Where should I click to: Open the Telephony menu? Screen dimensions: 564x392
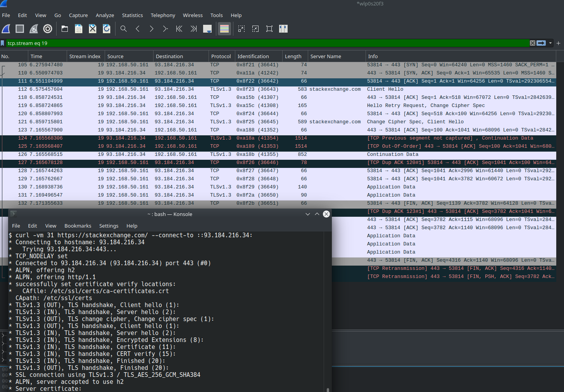[163, 15]
